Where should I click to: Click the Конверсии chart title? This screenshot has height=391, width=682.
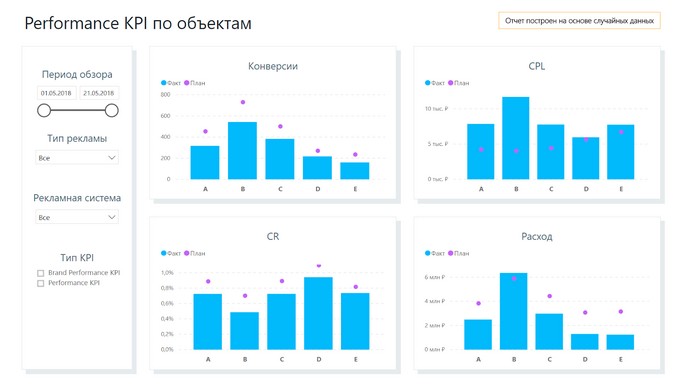point(273,66)
